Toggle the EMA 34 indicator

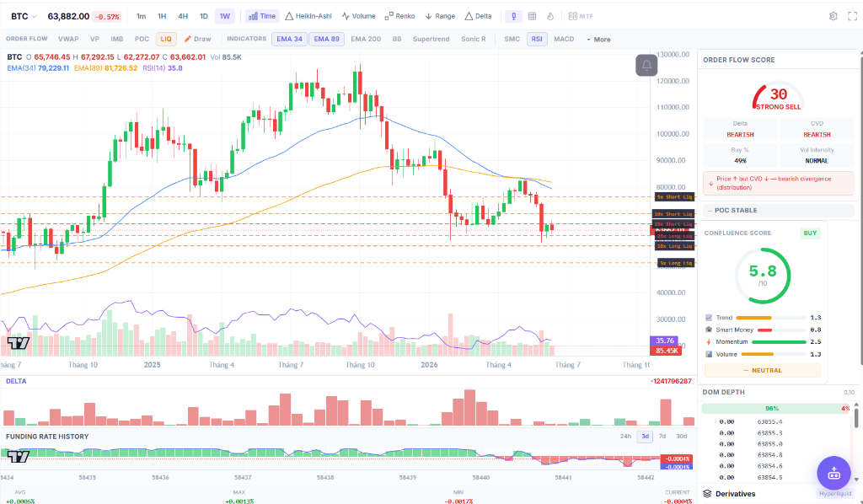click(290, 39)
